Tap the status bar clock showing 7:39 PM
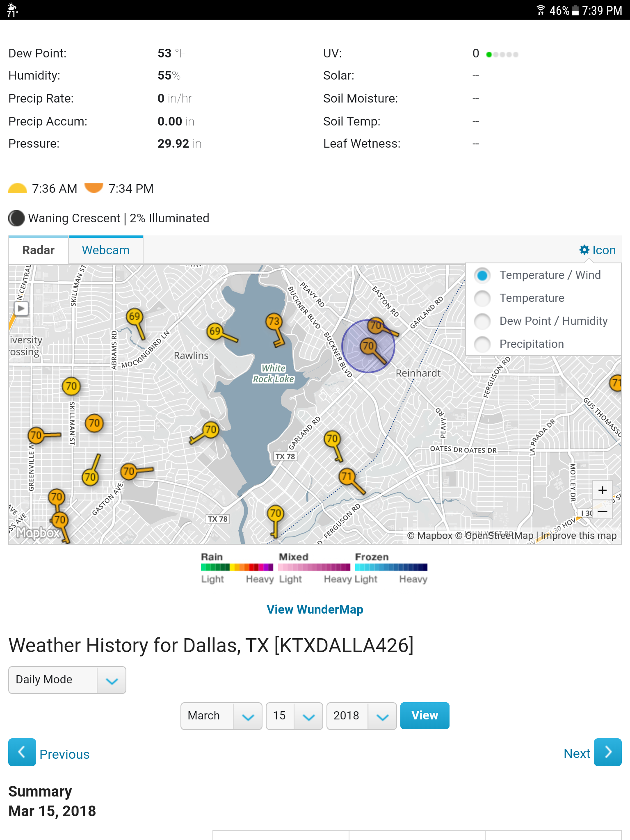 click(602, 10)
